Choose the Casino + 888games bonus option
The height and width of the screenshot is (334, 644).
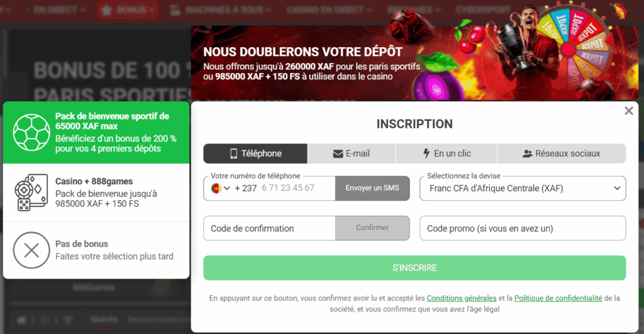coord(96,192)
